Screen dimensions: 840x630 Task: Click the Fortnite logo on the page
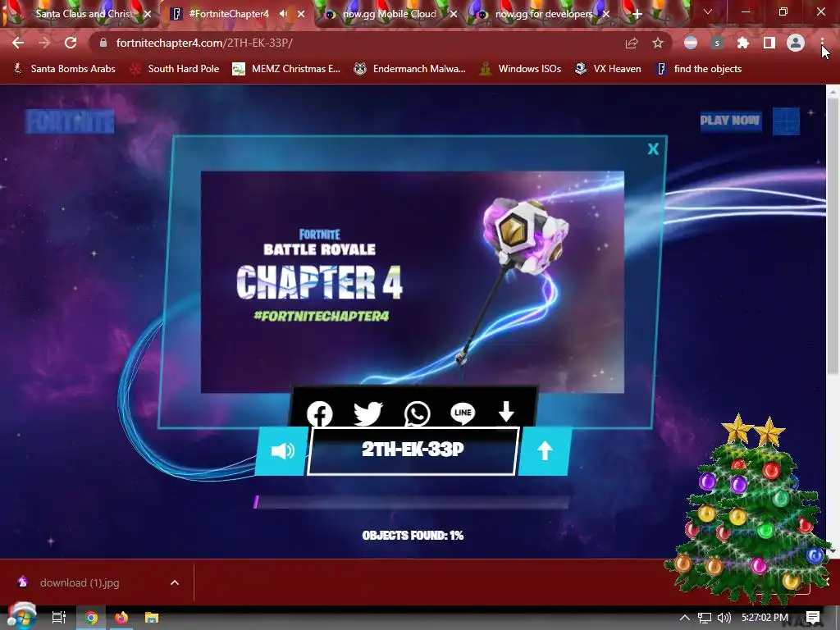(x=70, y=121)
